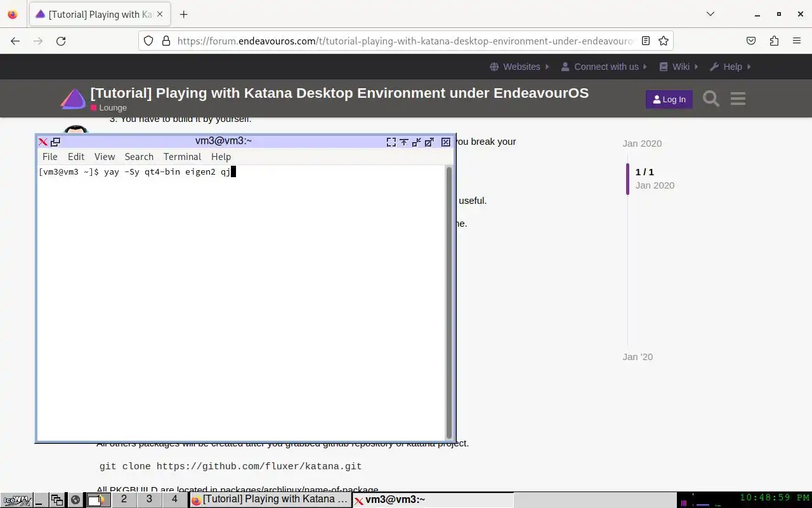The height and width of the screenshot is (508, 812).
Task: Maximize the terminal window icon
Action: 429,142
